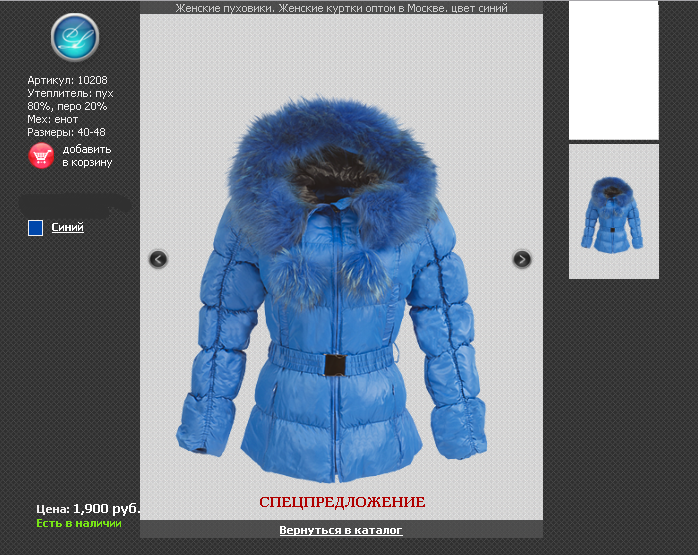Select the blue jacket thumbnail
This screenshot has width=698, height=555.
point(614,211)
